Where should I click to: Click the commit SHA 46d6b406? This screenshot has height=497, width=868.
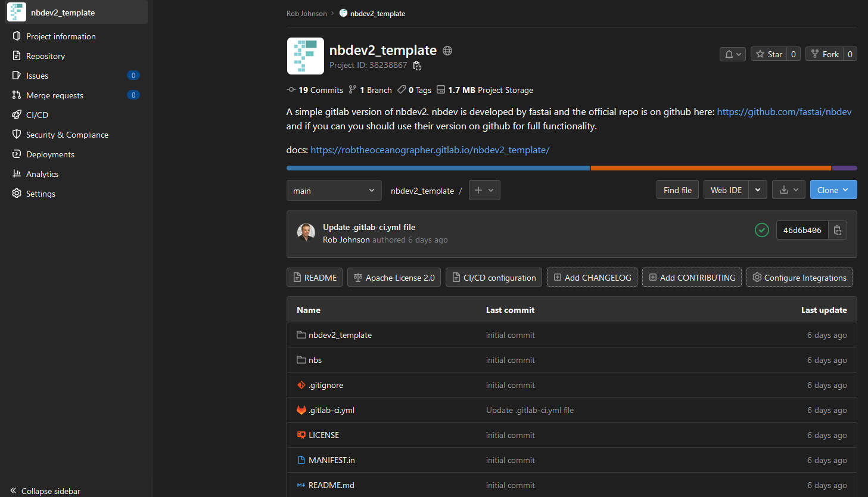point(802,230)
